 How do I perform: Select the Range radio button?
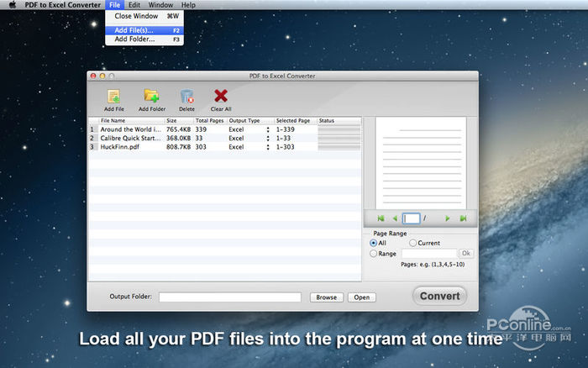pyautogui.click(x=373, y=254)
